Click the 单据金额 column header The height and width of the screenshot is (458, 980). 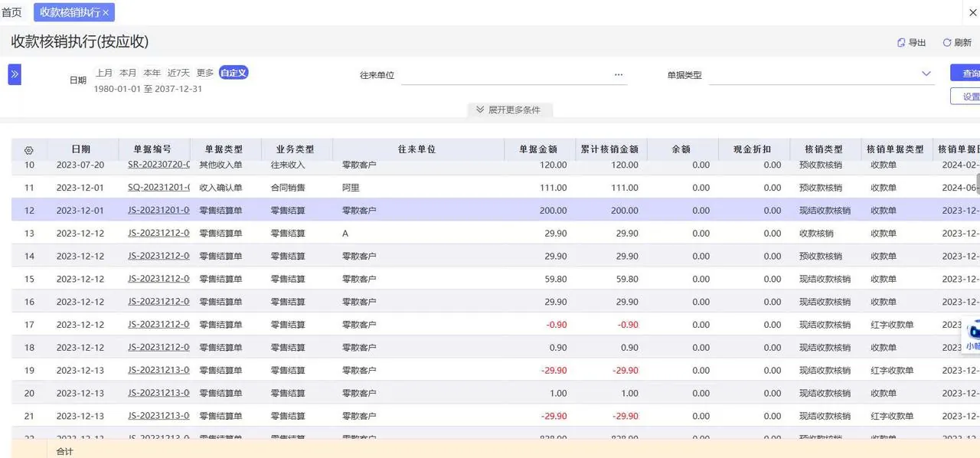538,149
